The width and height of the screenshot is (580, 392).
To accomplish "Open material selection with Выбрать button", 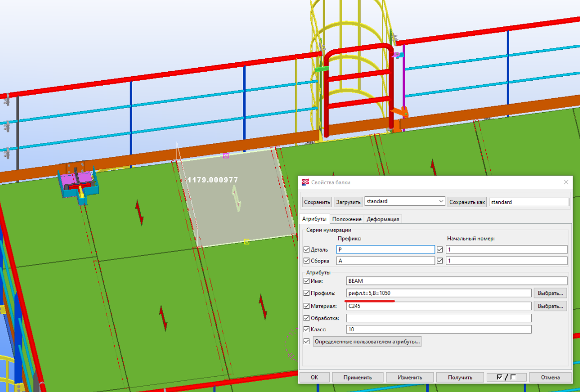I will pos(550,306).
